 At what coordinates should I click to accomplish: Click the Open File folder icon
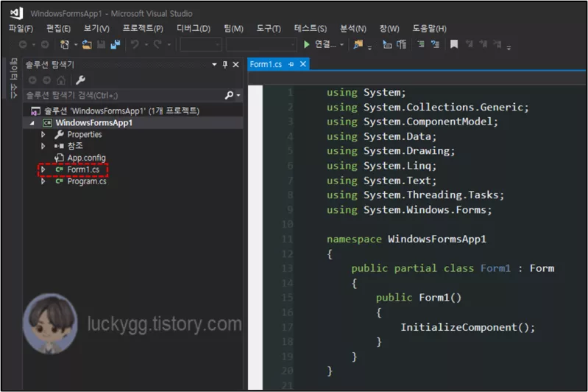tap(87, 45)
